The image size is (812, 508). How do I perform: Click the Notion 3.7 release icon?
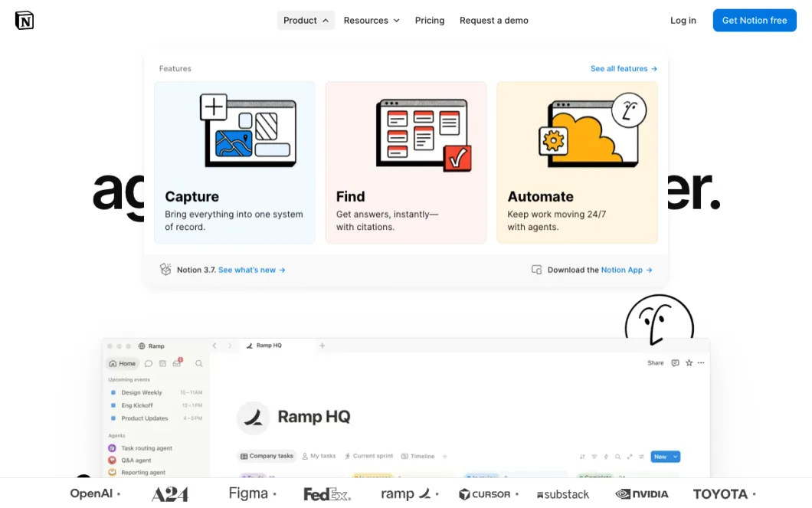point(165,269)
